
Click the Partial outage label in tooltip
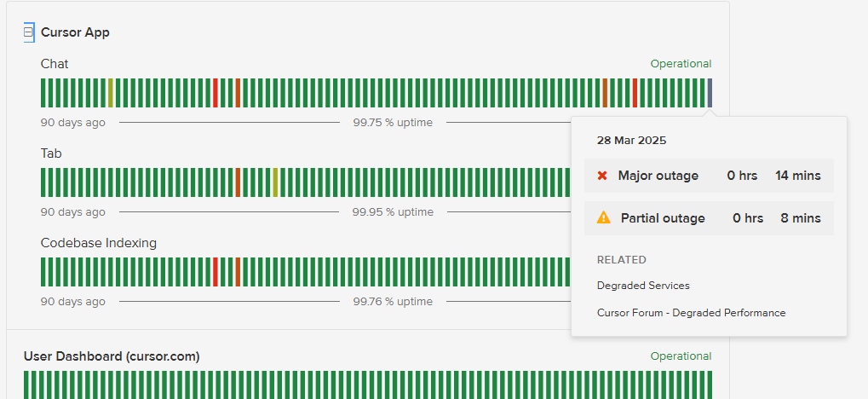click(x=663, y=218)
